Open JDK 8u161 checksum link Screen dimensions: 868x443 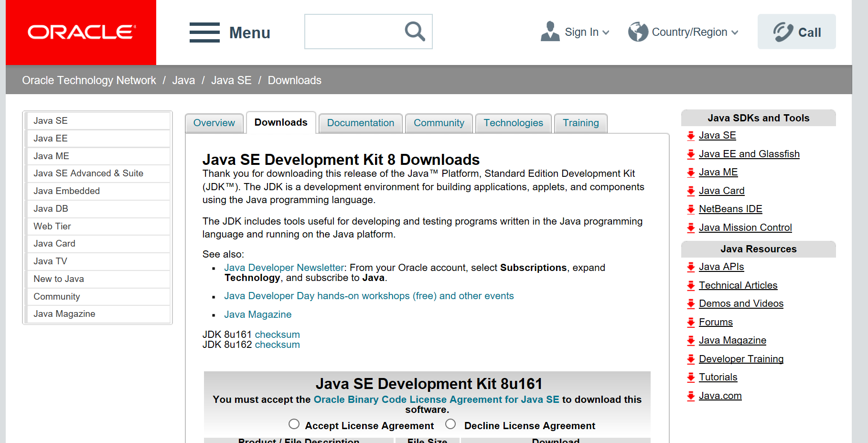278,335
